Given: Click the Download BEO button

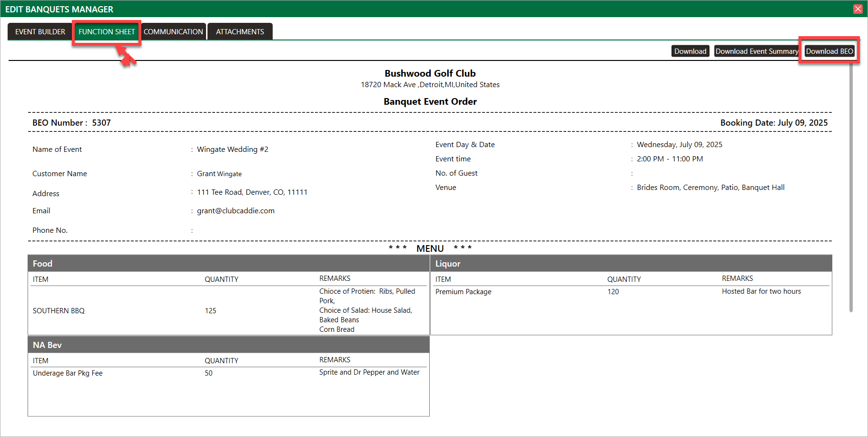Looking at the screenshot, I should pos(829,51).
